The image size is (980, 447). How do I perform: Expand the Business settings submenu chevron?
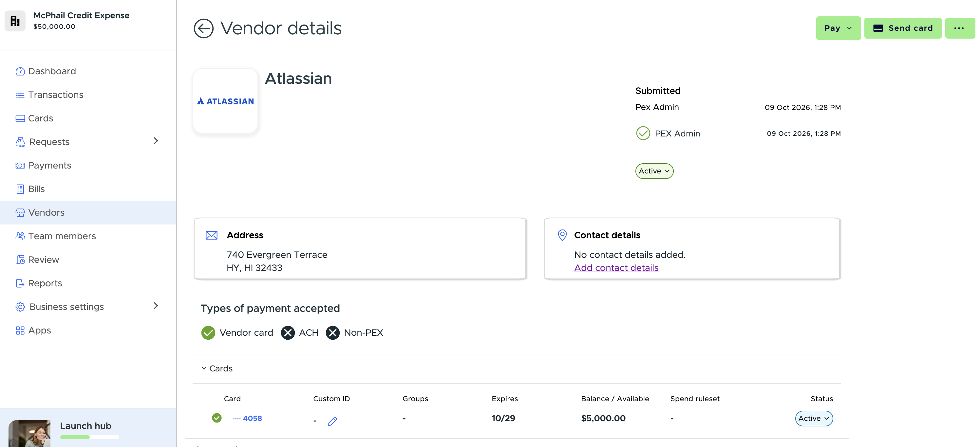pyautogui.click(x=156, y=306)
